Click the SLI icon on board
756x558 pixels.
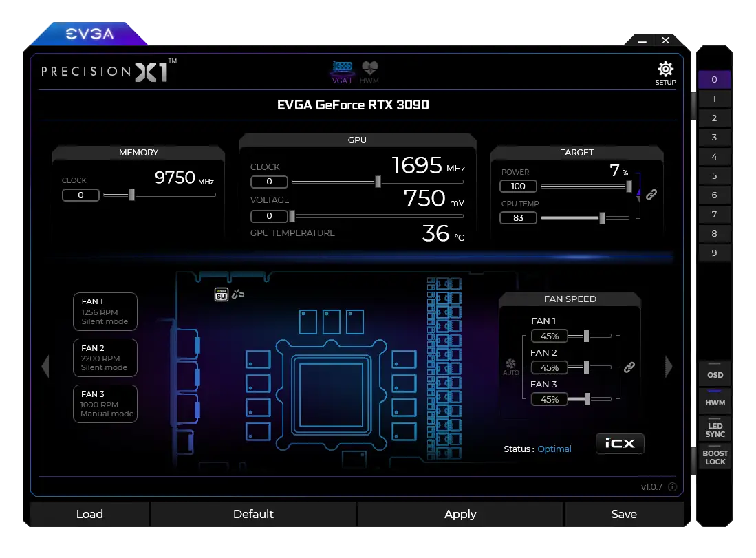click(x=222, y=294)
